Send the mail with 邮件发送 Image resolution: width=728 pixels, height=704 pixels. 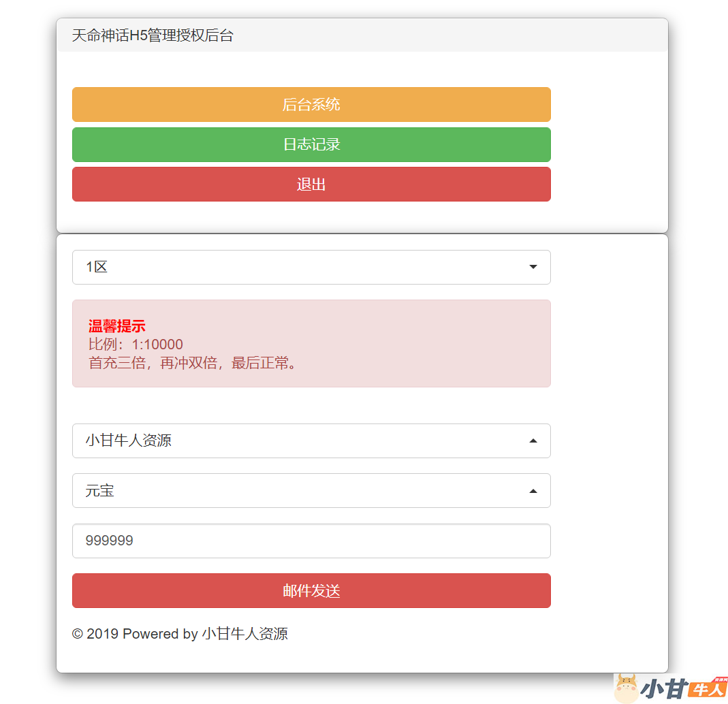311,591
